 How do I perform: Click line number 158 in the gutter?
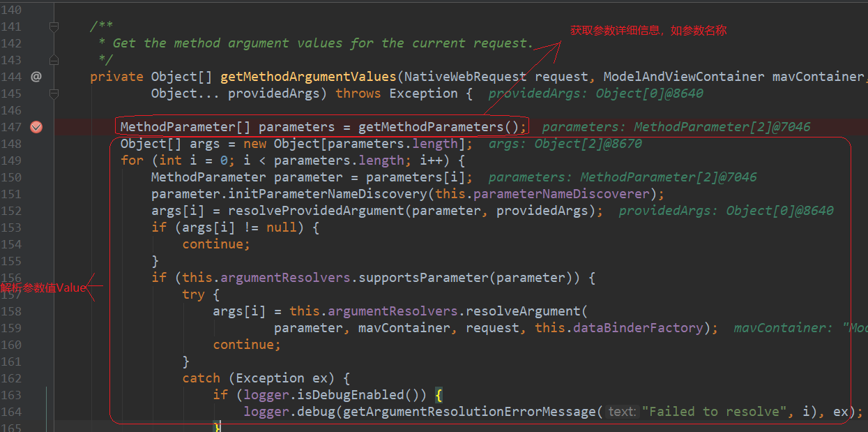11,311
